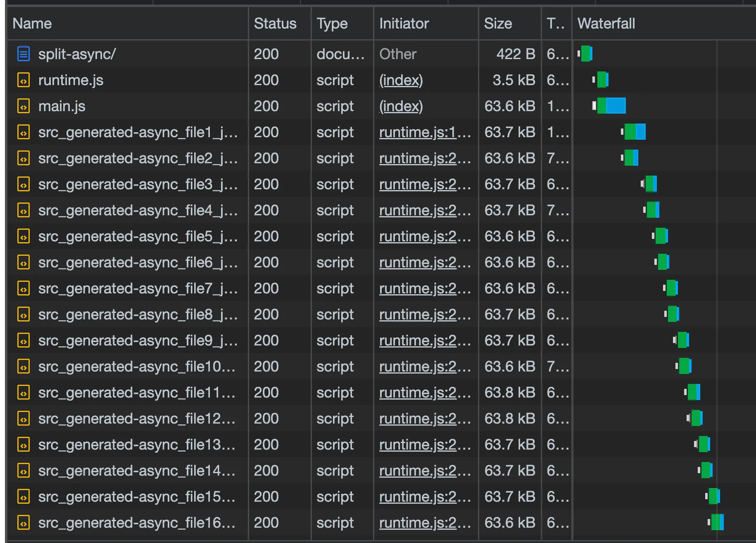Click script icon of src_generated-async_file3
This screenshot has height=543, width=756.
click(x=24, y=184)
